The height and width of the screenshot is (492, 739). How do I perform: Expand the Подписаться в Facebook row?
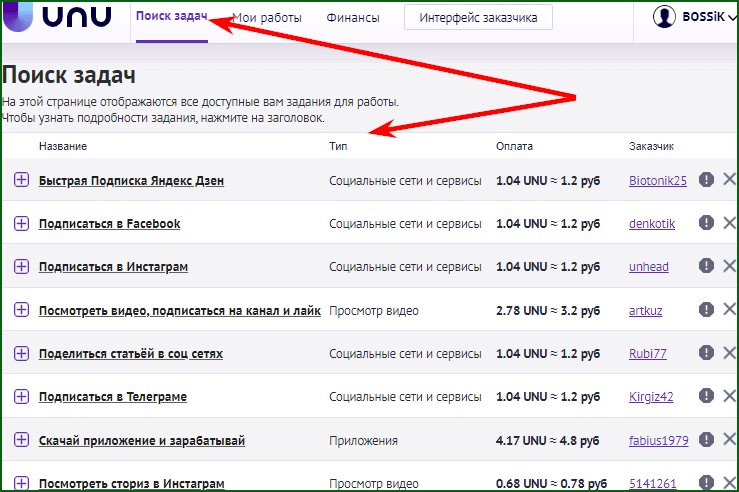(21, 223)
